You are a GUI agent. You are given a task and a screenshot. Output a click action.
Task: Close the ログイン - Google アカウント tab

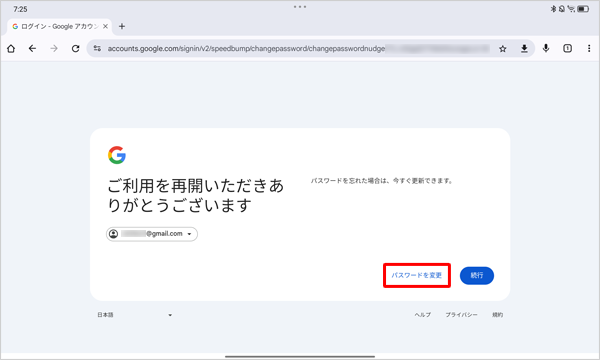pos(105,26)
